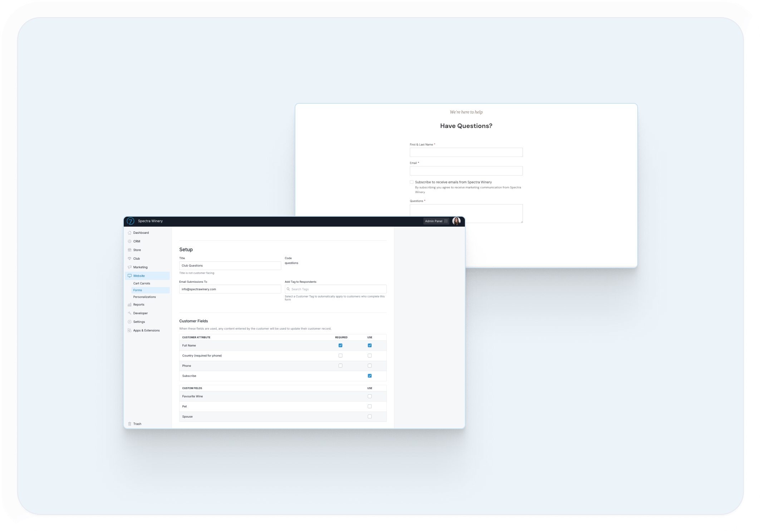761x532 pixels.
Task: Click the Commerce7 logo in header
Action: tap(131, 221)
